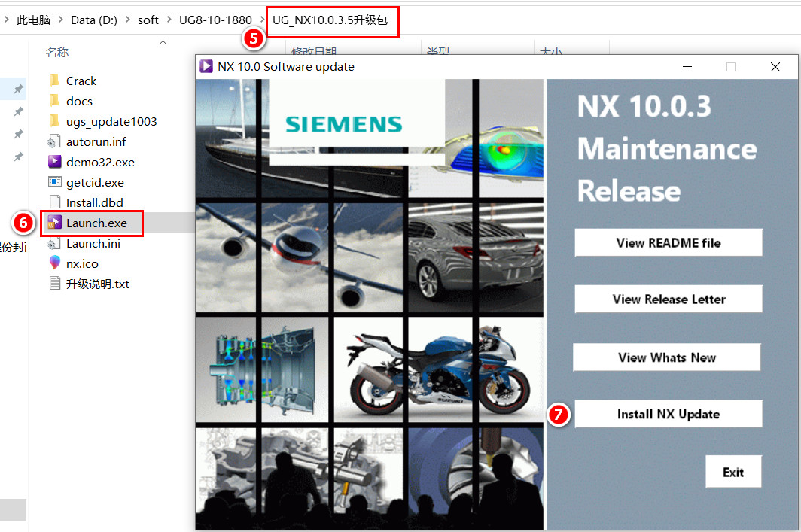
Task: Select ugs_update1003 folder name
Action: pos(111,121)
